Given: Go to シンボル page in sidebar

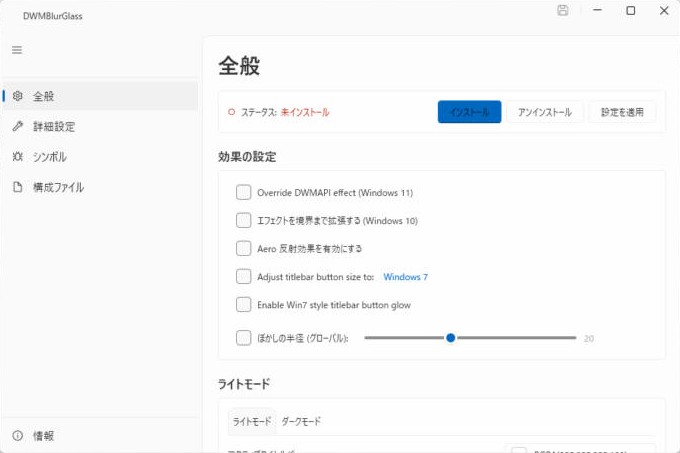Looking at the screenshot, I should click(x=100, y=156).
